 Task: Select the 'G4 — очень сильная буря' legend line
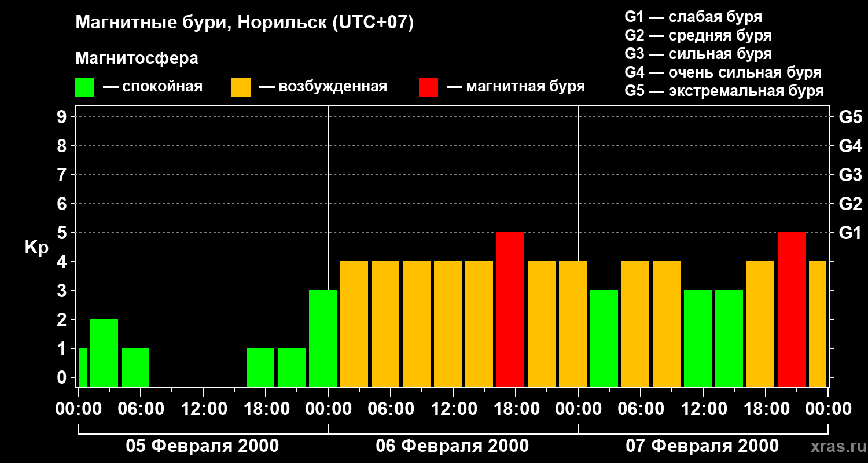pos(723,72)
